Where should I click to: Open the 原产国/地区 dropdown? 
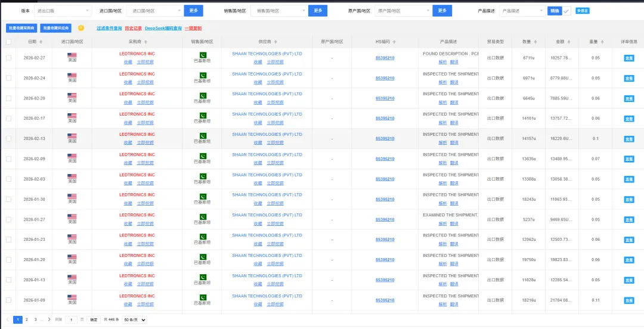tap(403, 11)
